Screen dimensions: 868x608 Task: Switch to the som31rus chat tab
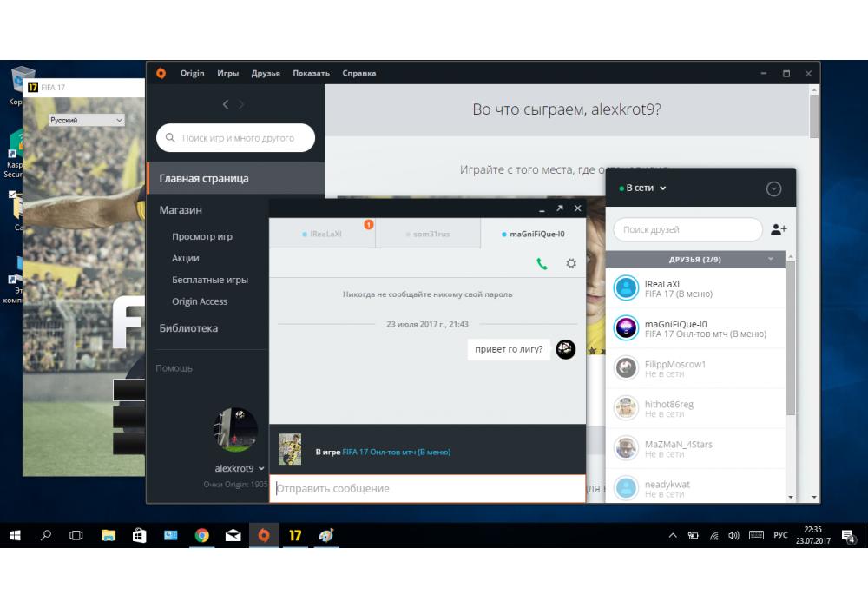[x=428, y=234]
